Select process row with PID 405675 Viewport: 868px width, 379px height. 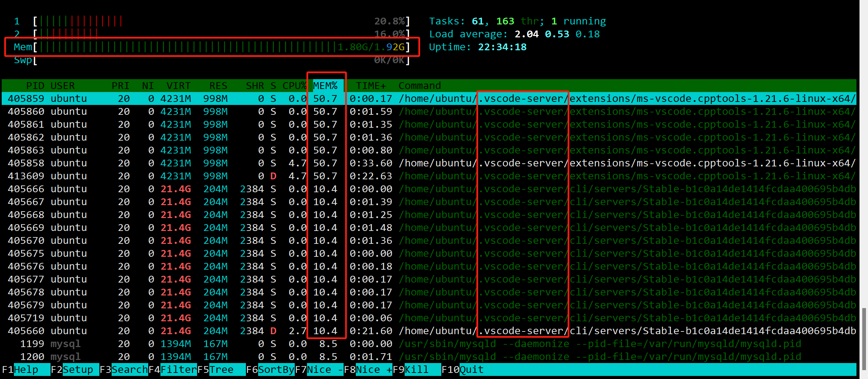[x=429, y=253]
